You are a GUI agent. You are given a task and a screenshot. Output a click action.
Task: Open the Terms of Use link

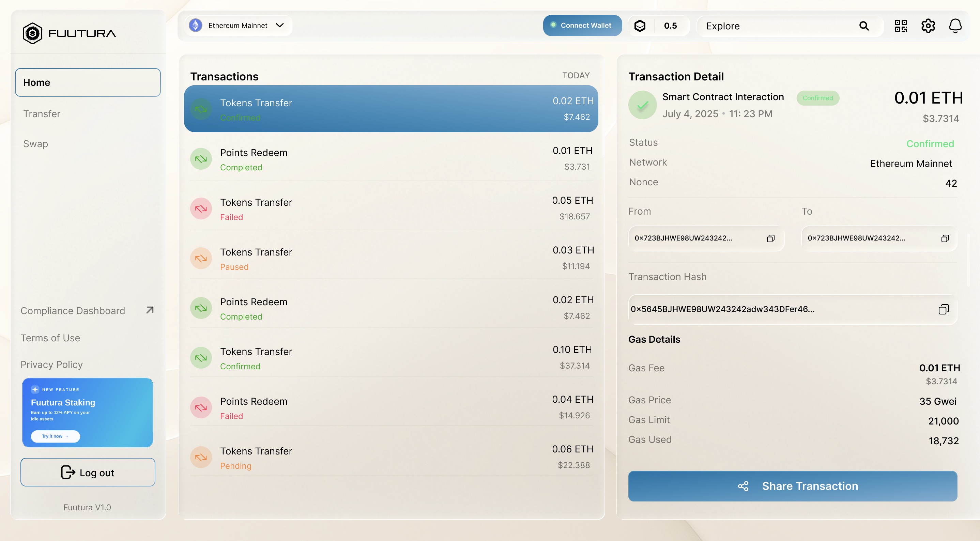[50, 338]
